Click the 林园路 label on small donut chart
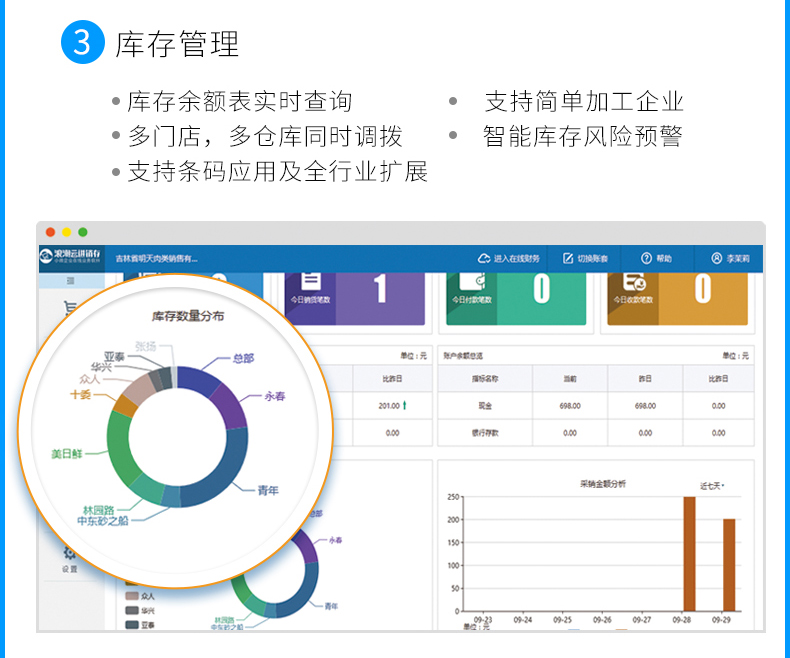 point(224,620)
